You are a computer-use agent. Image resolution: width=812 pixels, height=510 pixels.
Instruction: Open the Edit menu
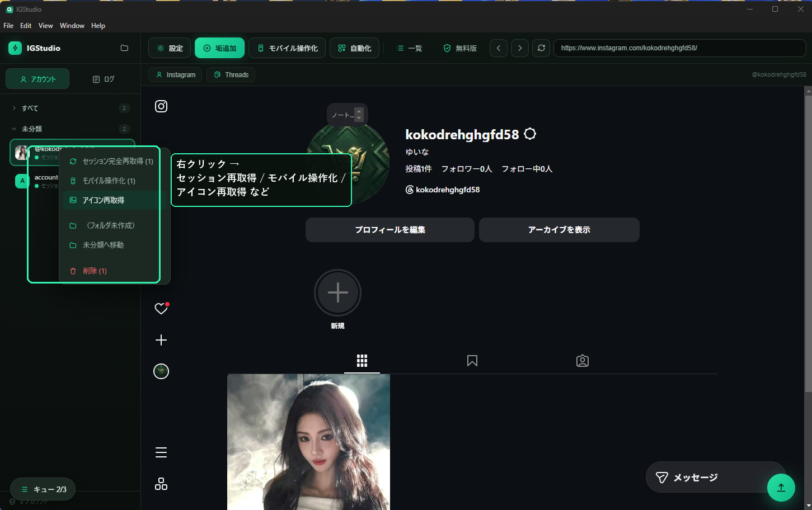[26, 26]
